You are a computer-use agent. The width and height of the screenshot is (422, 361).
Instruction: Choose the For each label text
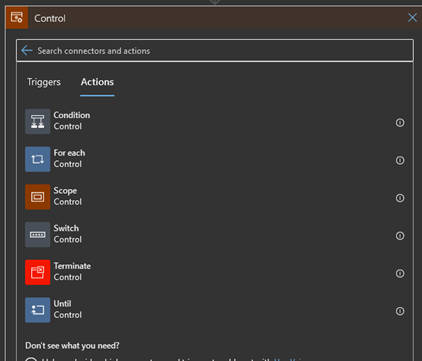pos(69,153)
